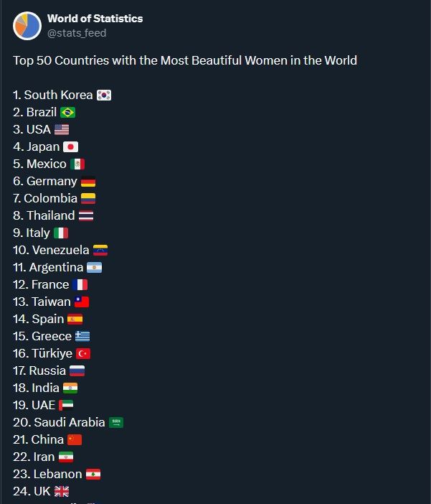Click the South Korea flag emoji
The height and width of the screenshot is (504, 431).
pyautogui.click(x=104, y=95)
